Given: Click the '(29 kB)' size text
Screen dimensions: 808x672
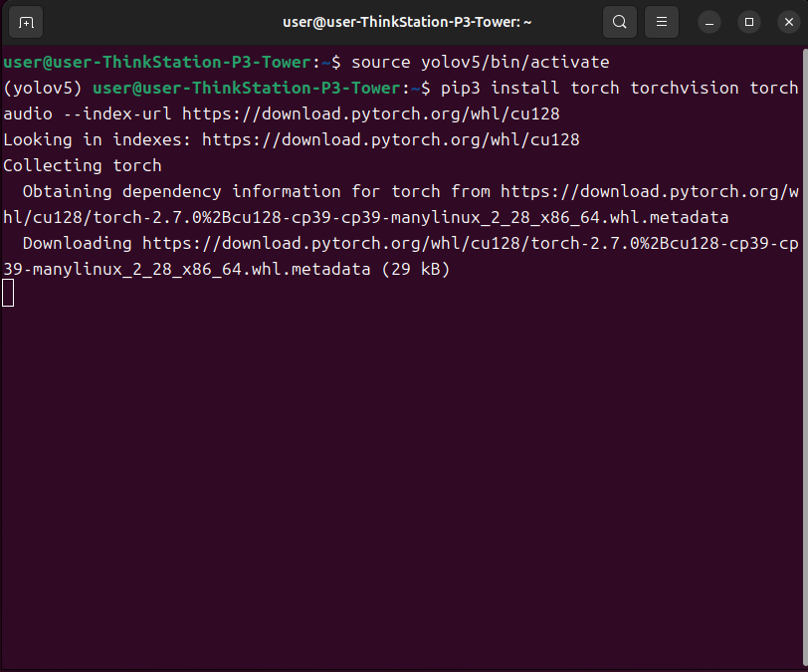Looking at the screenshot, I should pos(416,269).
